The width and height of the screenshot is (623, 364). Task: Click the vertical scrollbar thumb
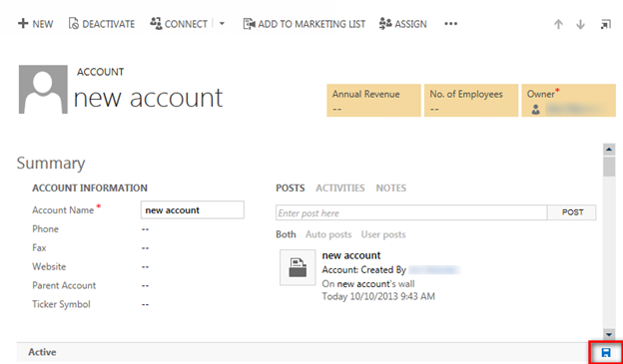coord(609,167)
